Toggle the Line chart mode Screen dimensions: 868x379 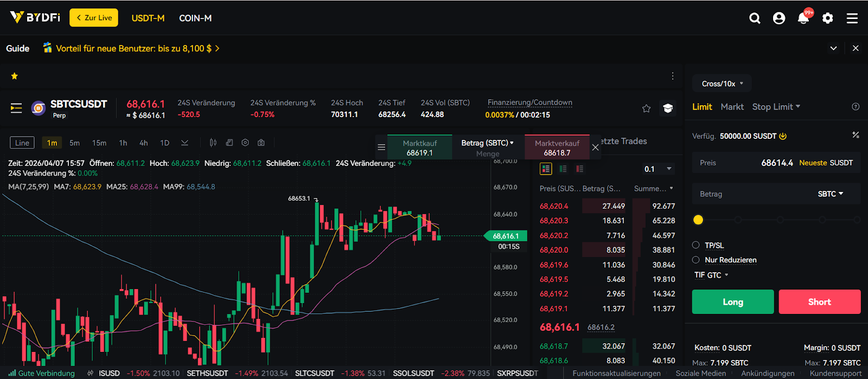pyautogui.click(x=22, y=143)
